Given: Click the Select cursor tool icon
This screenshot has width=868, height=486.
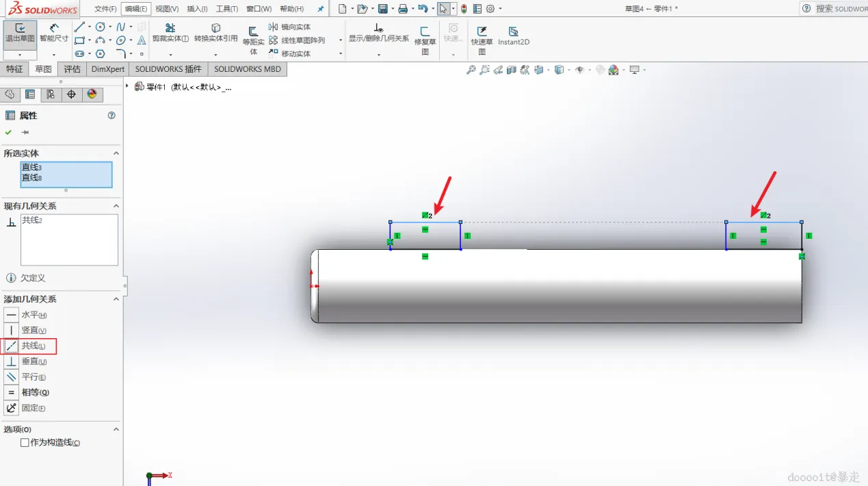Looking at the screenshot, I should click(x=444, y=9).
